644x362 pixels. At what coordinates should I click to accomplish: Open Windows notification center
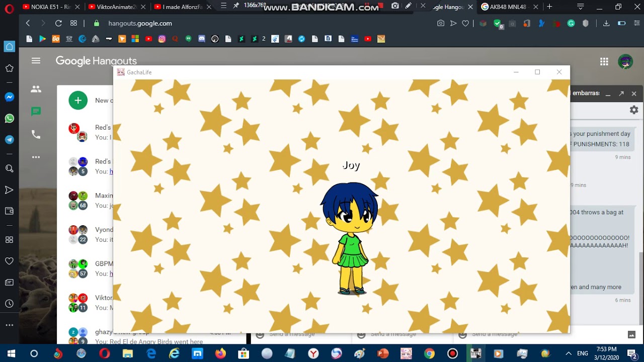coord(632,354)
